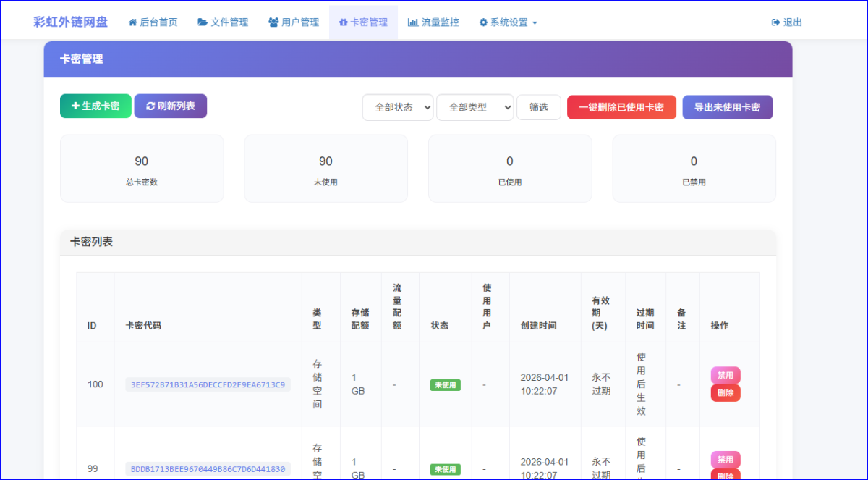Click the gear icon for 系统设置
This screenshot has height=480, width=868.
[x=483, y=22]
